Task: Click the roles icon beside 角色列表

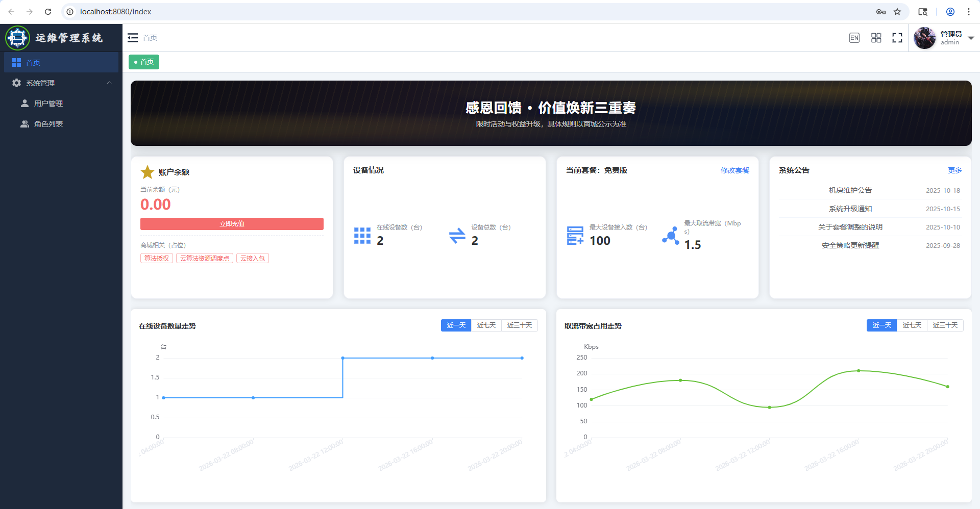Action: click(24, 123)
